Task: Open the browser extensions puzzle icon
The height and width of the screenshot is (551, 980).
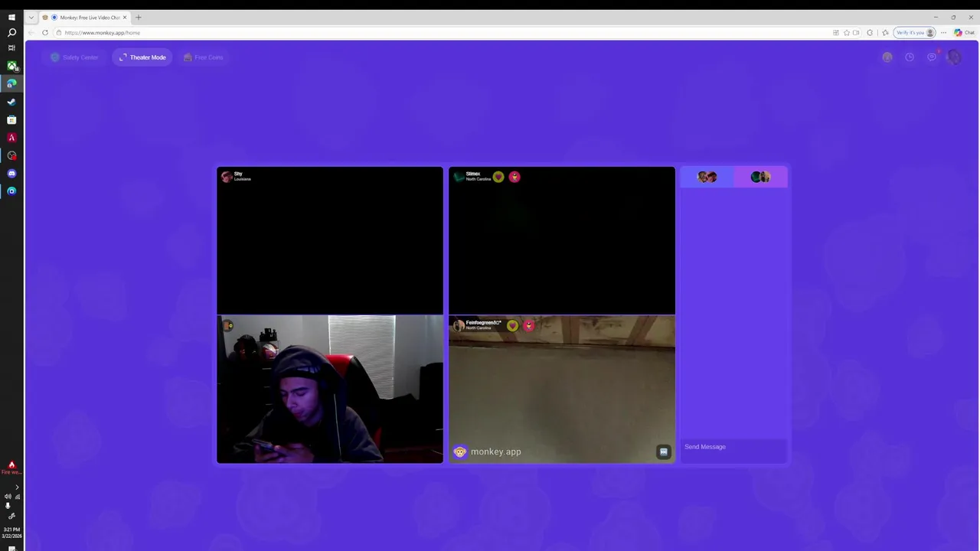Action: [870, 32]
